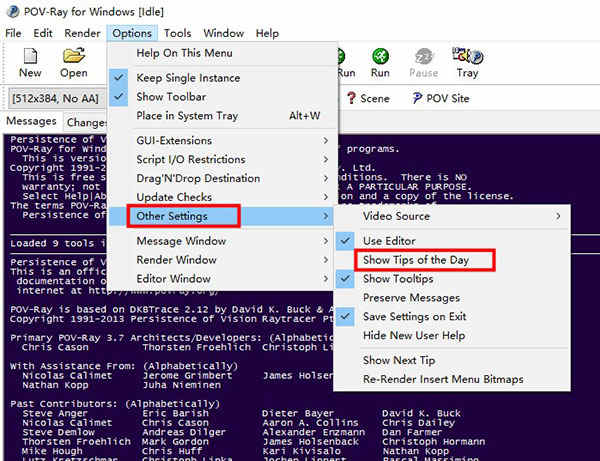600x461 pixels.
Task: Click the greyed Pause toolbar icon
Action: (x=424, y=56)
